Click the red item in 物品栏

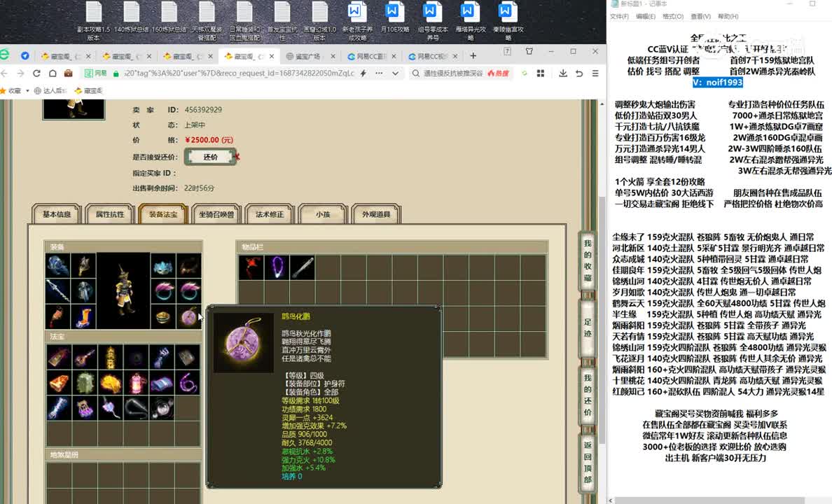[x=251, y=267]
